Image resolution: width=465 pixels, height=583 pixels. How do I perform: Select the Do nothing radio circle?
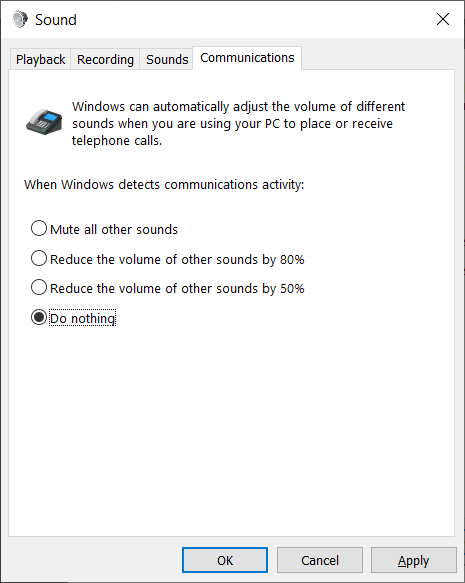(39, 317)
